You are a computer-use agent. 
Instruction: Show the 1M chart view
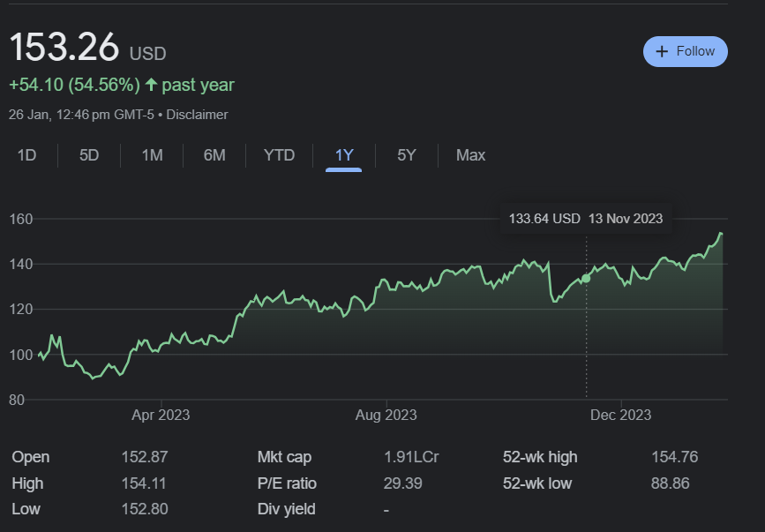click(152, 155)
